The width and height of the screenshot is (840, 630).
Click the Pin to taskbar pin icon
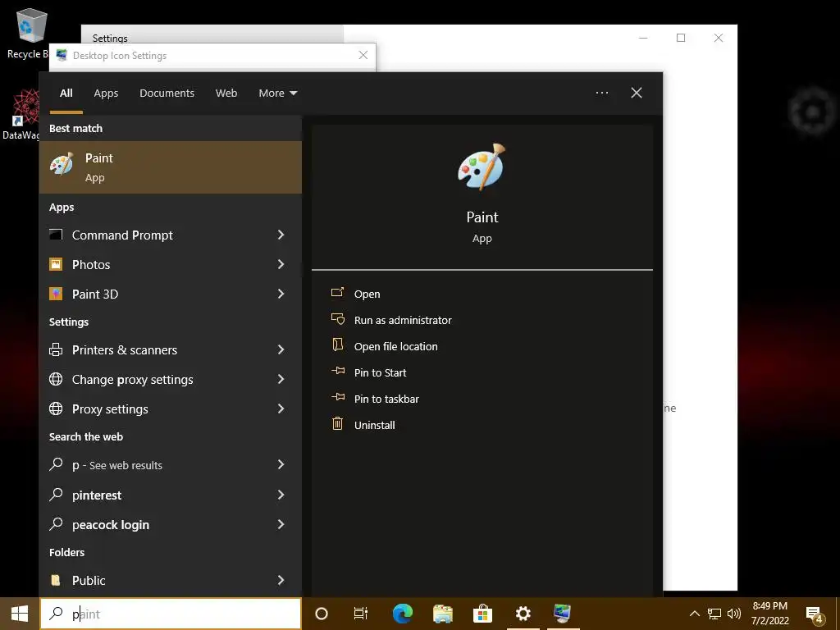pos(337,397)
